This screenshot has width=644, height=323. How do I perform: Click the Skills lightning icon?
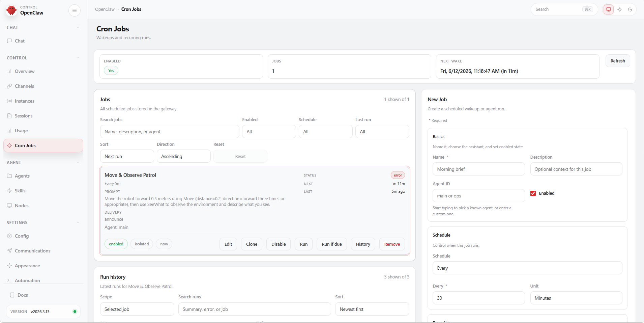[x=9, y=191]
